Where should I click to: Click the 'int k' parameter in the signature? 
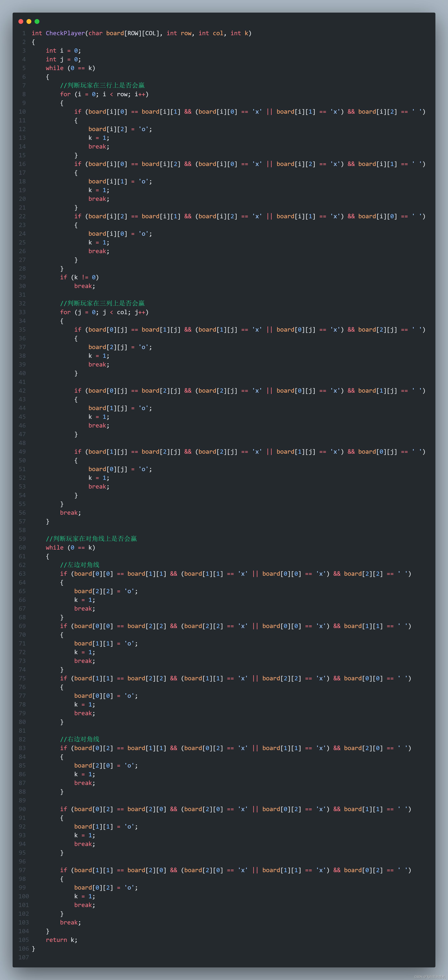[x=239, y=33]
